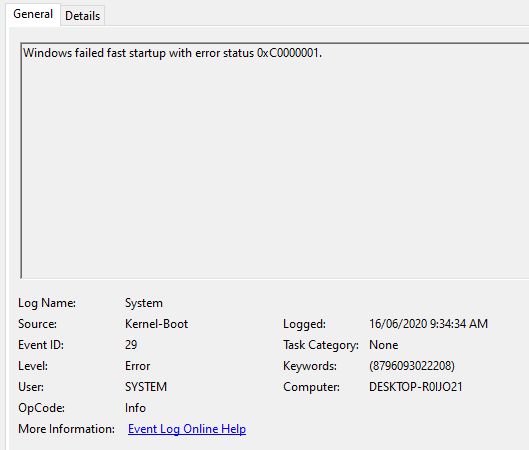The height and width of the screenshot is (450, 529).
Task: Switch to the General tab
Action: [x=33, y=15]
